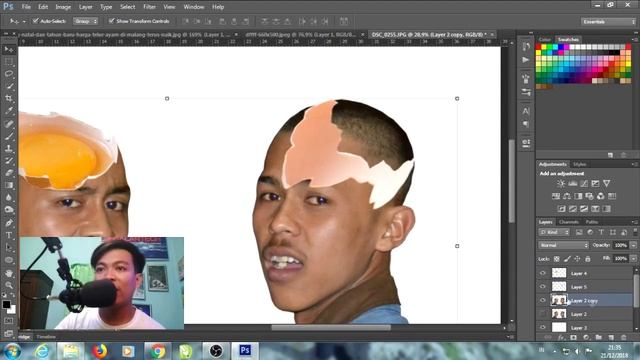Open the Select menu
This screenshot has height=360, width=640.
tap(127, 7)
